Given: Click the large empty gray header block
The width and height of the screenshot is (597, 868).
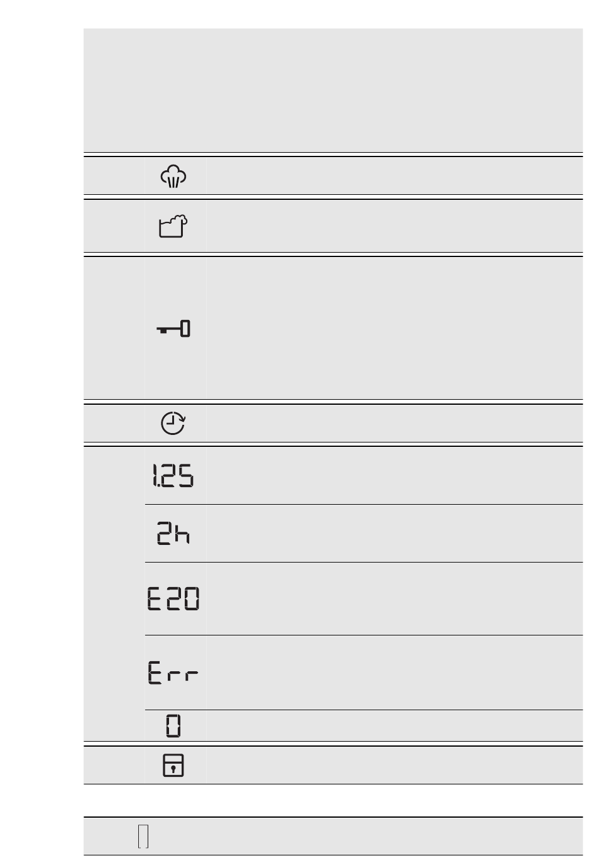Looking at the screenshot, I should [x=333, y=90].
